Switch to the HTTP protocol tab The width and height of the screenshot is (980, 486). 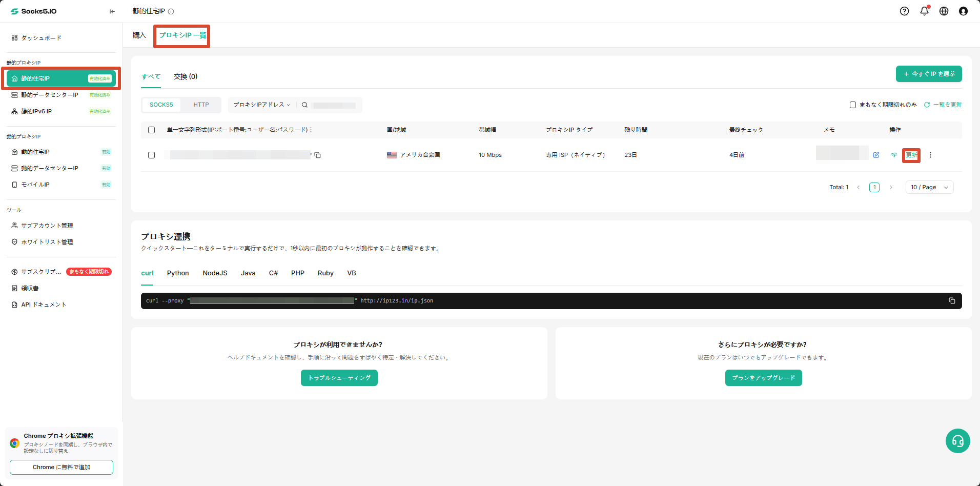[x=201, y=105]
